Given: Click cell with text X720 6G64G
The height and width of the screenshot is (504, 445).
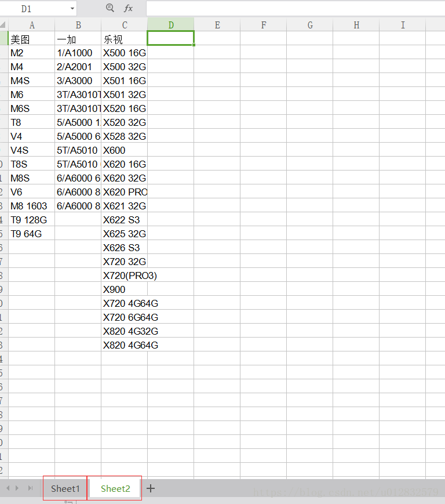Looking at the screenshot, I should (124, 317).
